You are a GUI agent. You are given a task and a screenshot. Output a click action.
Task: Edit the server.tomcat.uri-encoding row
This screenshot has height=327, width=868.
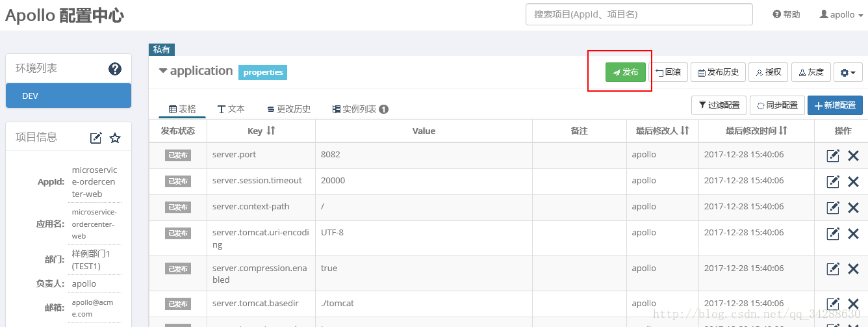833,233
